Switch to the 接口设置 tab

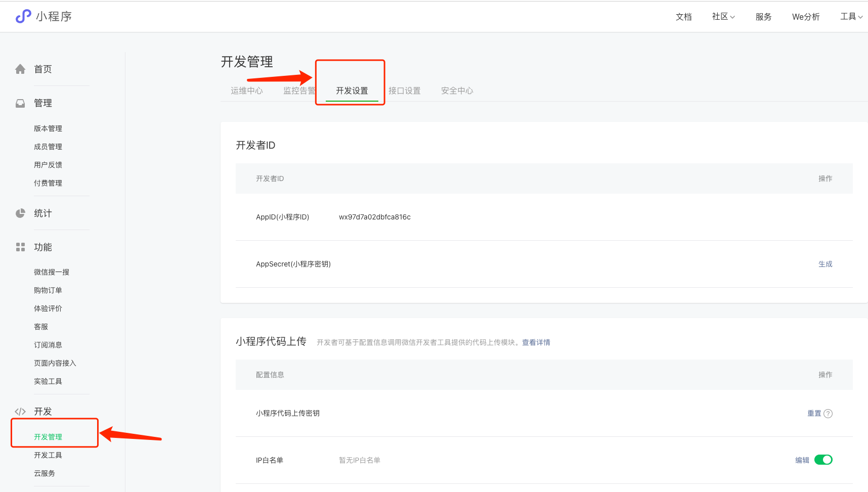(x=404, y=91)
